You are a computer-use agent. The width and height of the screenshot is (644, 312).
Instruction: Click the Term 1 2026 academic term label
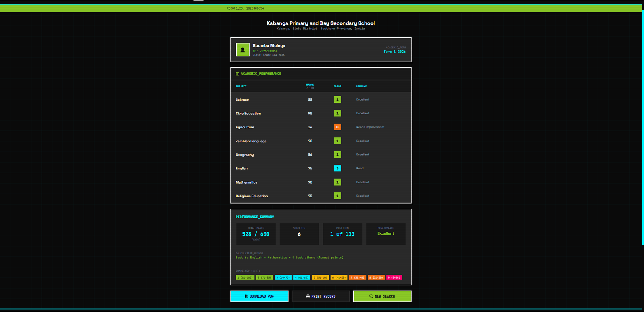pos(394,52)
